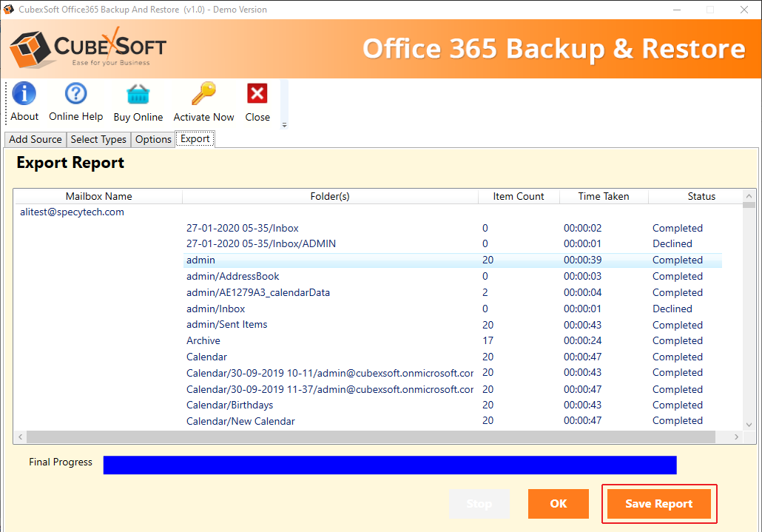Click the vertical scrollbar down arrow
This screenshot has height=532, width=762.
[749, 424]
